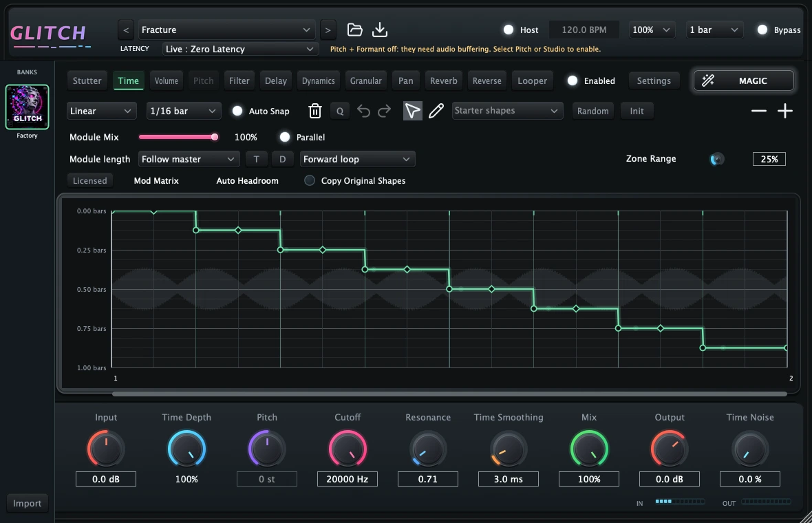Click the Mix knob
The width and height of the screenshot is (812, 523).
[589, 449]
